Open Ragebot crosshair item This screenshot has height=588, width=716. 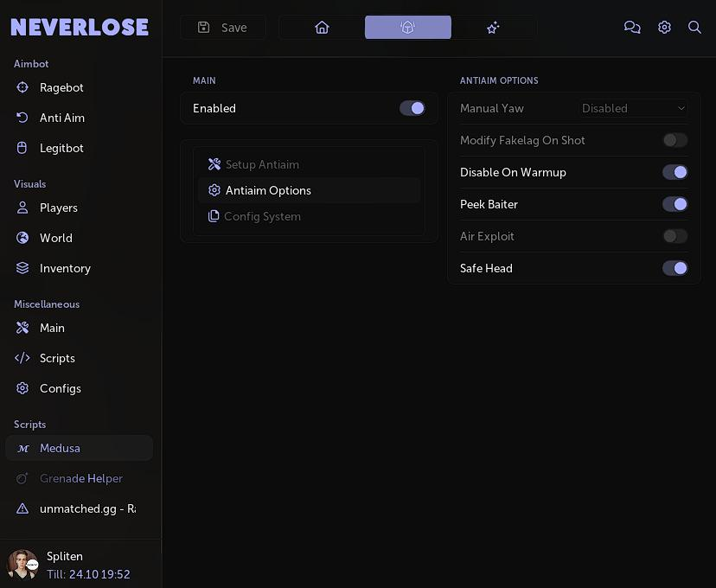[61, 87]
